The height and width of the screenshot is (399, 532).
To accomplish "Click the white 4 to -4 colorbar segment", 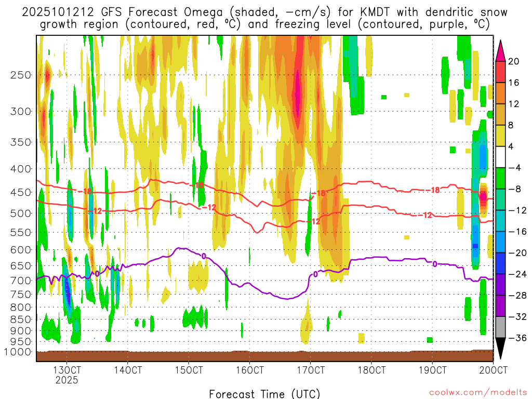I will click(500, 157).
